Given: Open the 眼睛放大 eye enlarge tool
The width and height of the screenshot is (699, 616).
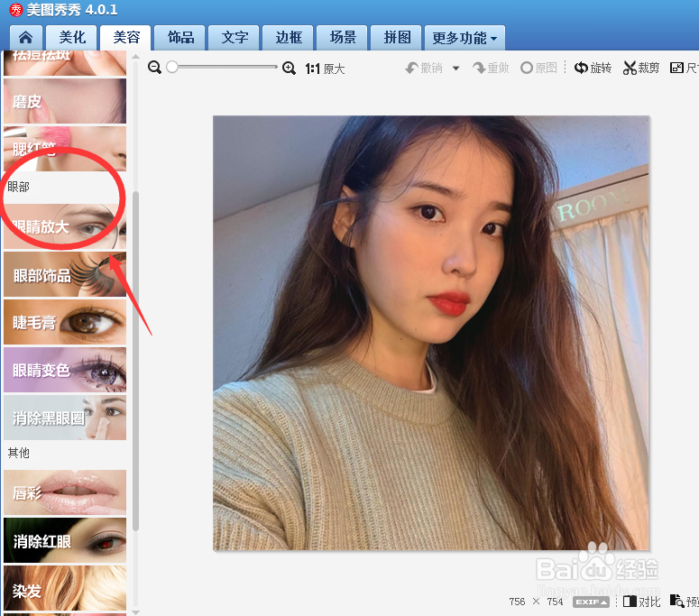Looking at the screenshot, I should (x=65, y=226).
